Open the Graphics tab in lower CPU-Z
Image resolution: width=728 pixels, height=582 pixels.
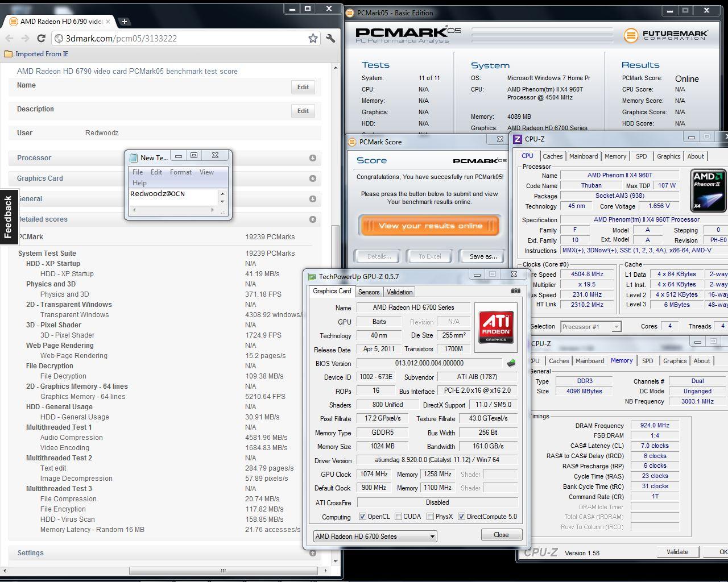coord(675,361)
